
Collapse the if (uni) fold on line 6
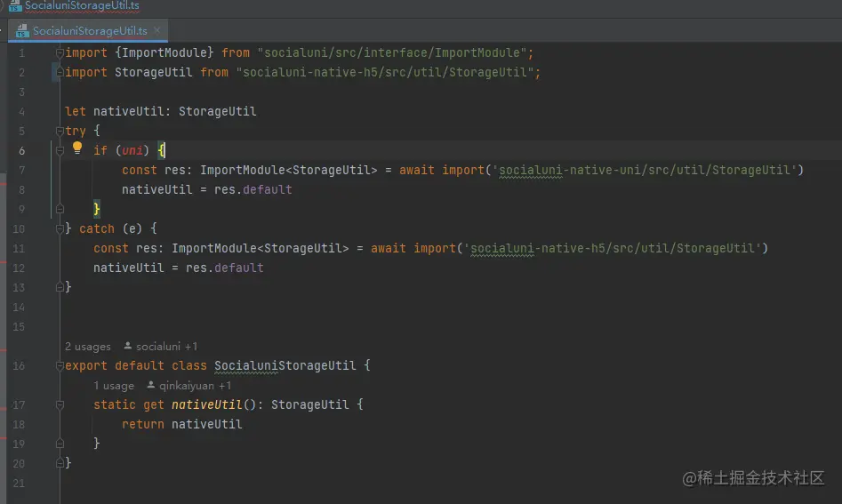[60, 151]
